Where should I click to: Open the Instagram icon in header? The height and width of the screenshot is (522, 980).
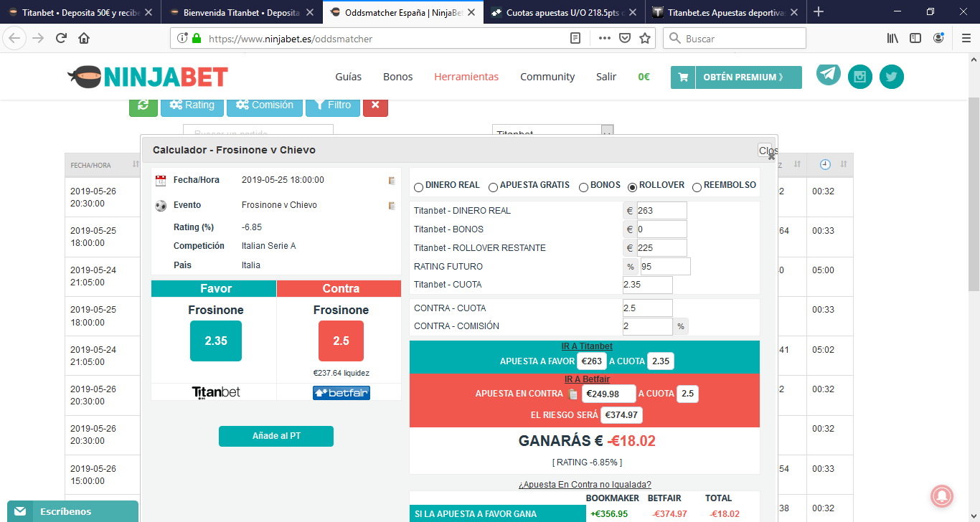860,77
